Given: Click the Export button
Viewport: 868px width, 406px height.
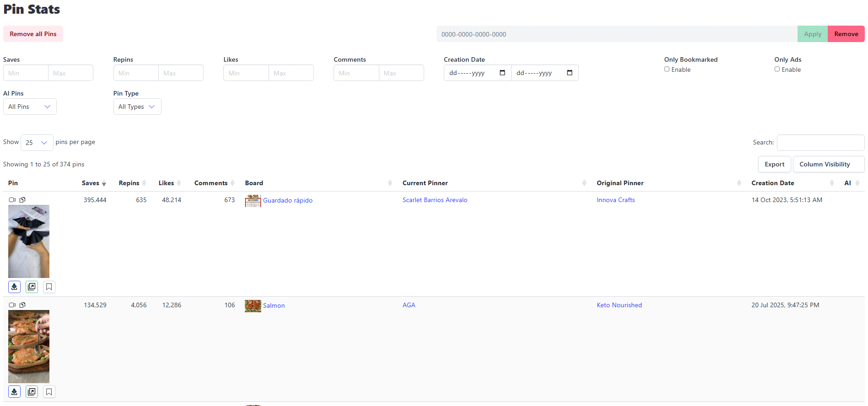Looking at the screenshot, I should [775, 164].
